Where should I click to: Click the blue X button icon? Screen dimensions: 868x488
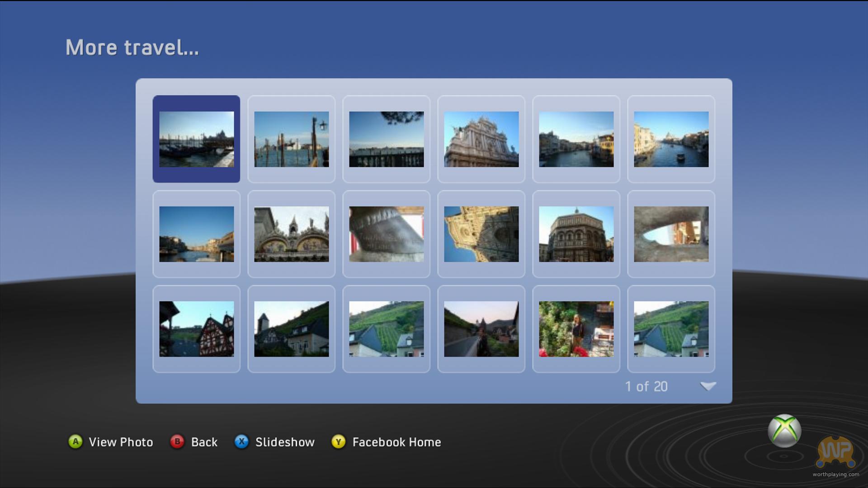pos(242,441)
